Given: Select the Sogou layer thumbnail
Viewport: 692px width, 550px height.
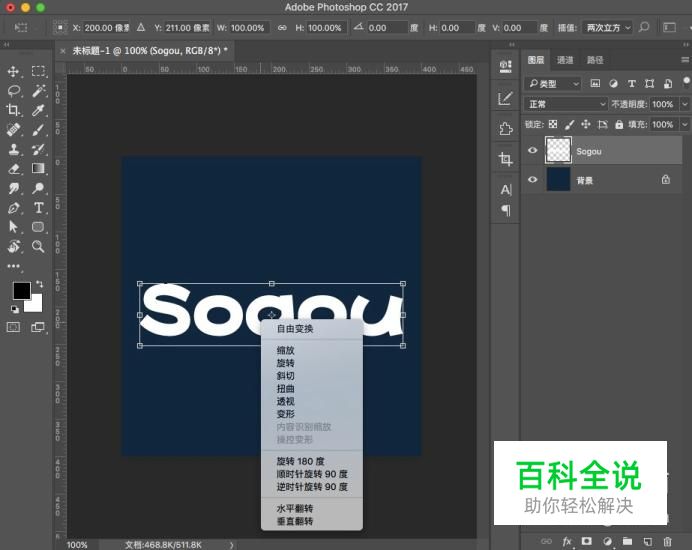Looking at the screenshot, I should click(558, 151).
